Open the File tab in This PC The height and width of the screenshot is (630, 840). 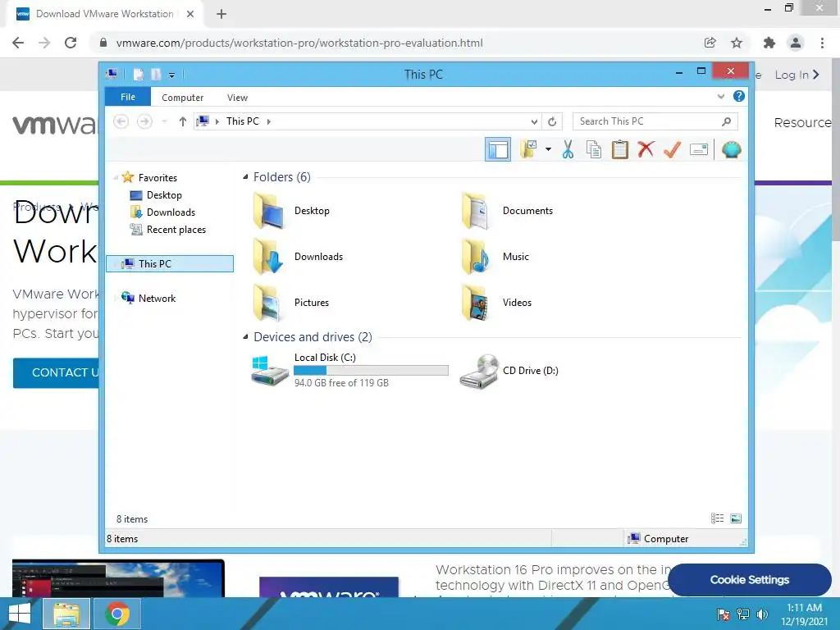(x=128, y=97)
